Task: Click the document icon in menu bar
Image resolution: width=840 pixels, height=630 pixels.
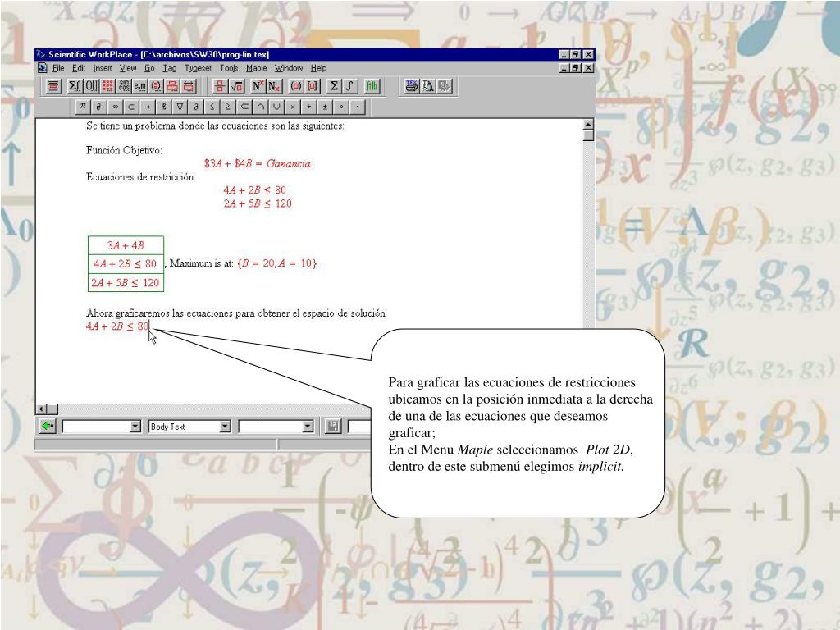Action: coord(43,68)
